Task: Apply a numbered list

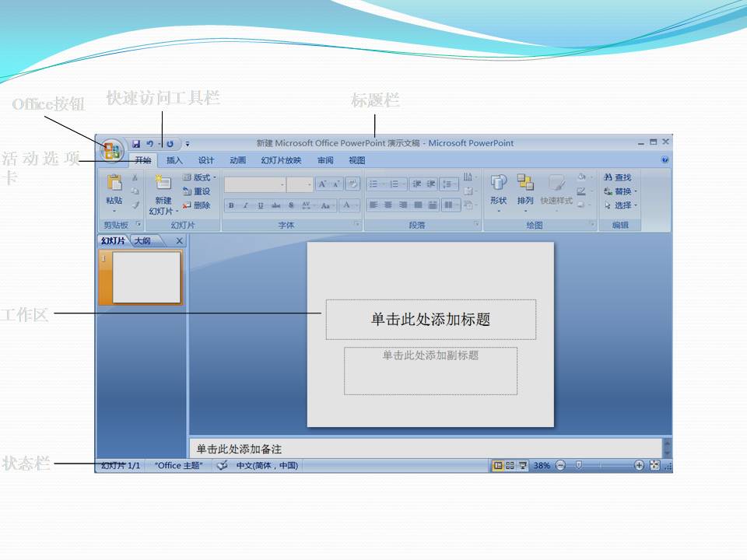Action: click(x=395, y=184)
